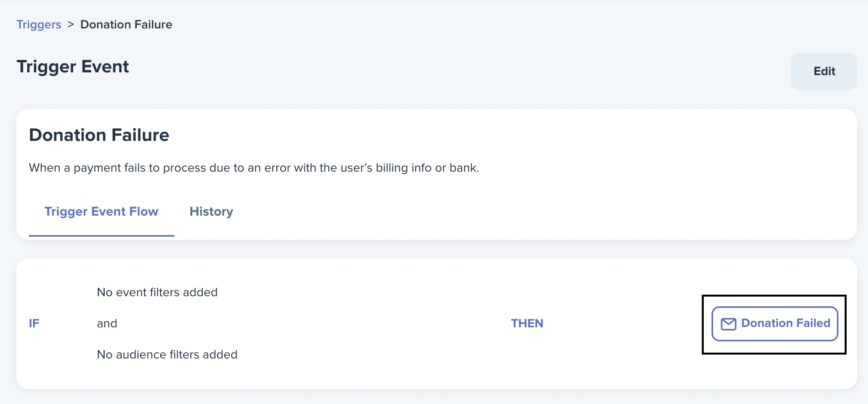The image size is (868, 404).
Task: Click the 'and' connector between filters
Action: point(107,323)
